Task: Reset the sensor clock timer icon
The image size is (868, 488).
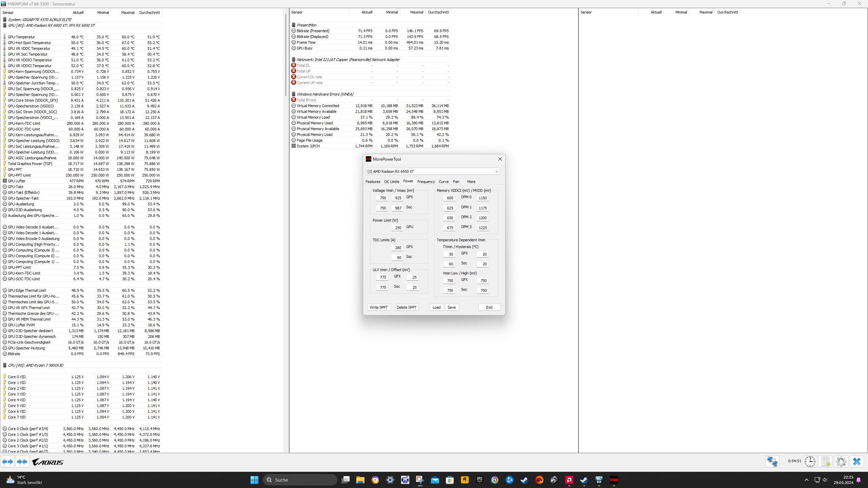Action: click(x=810, y=462)
